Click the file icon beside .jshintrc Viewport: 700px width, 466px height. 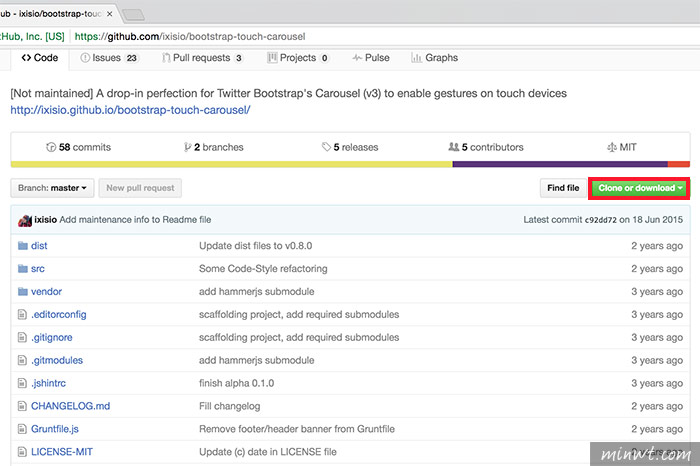22,383
